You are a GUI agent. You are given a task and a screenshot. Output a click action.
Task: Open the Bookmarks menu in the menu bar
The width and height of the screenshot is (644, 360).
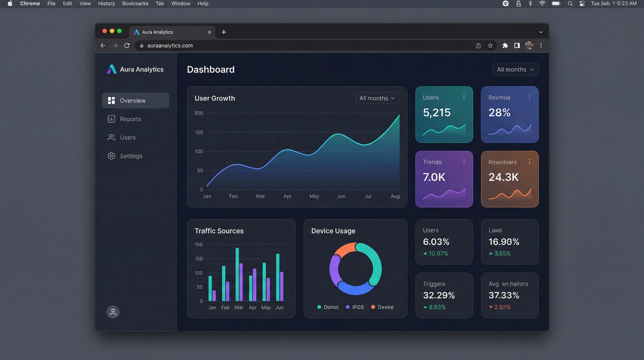click(x=135, y=4)
